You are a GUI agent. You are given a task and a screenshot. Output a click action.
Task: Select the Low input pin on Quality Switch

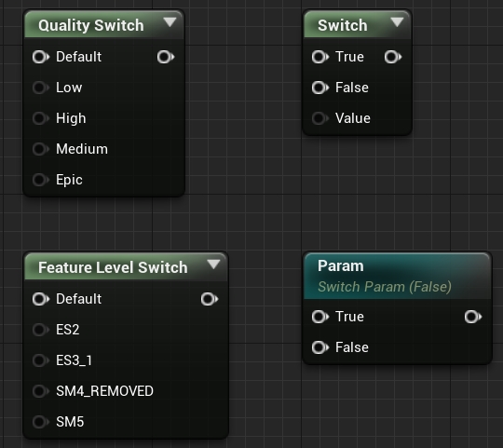(41, 88)
